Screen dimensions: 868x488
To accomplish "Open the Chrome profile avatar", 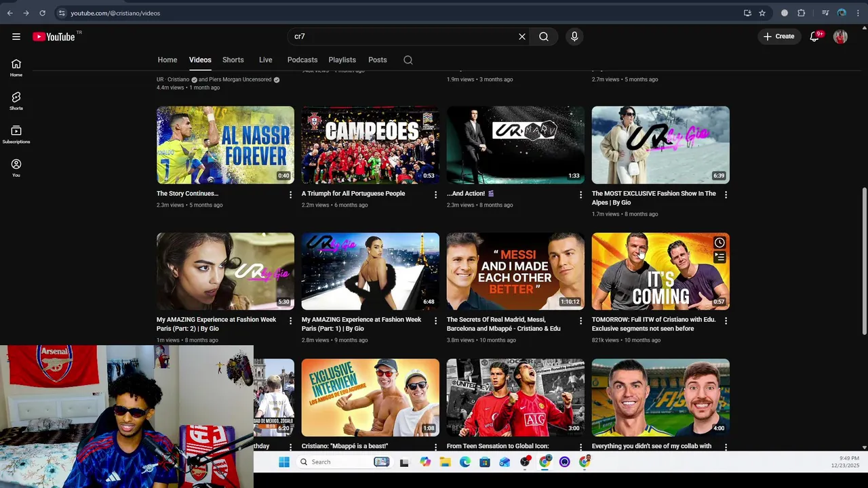I will (x=842, y=13).
